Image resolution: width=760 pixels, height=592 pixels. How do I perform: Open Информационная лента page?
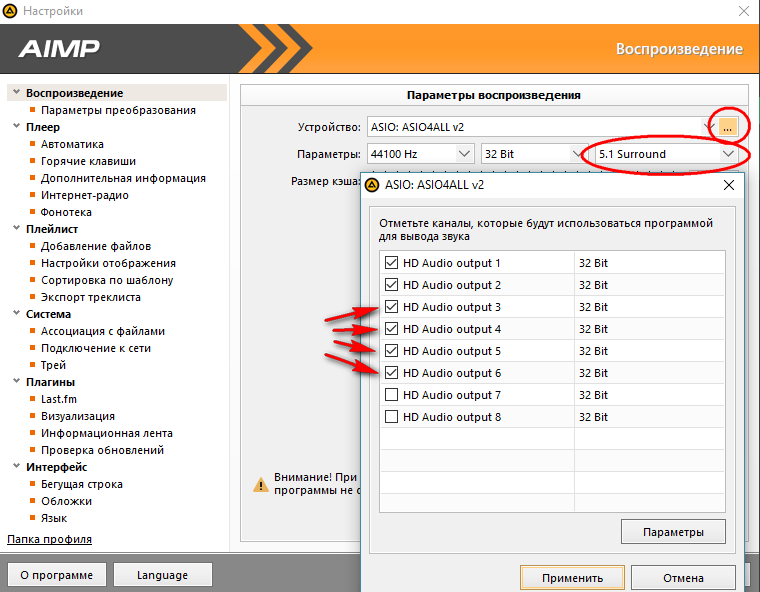[107, 432]
